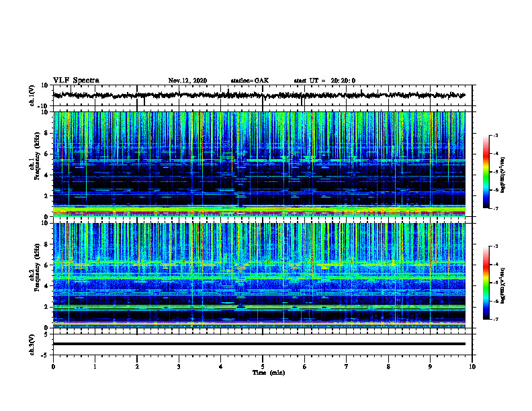This screenshot has height=411, width=532.
Task: Click time axis tick label "9"
Action: pyautogui.click(x=430, y=367)
